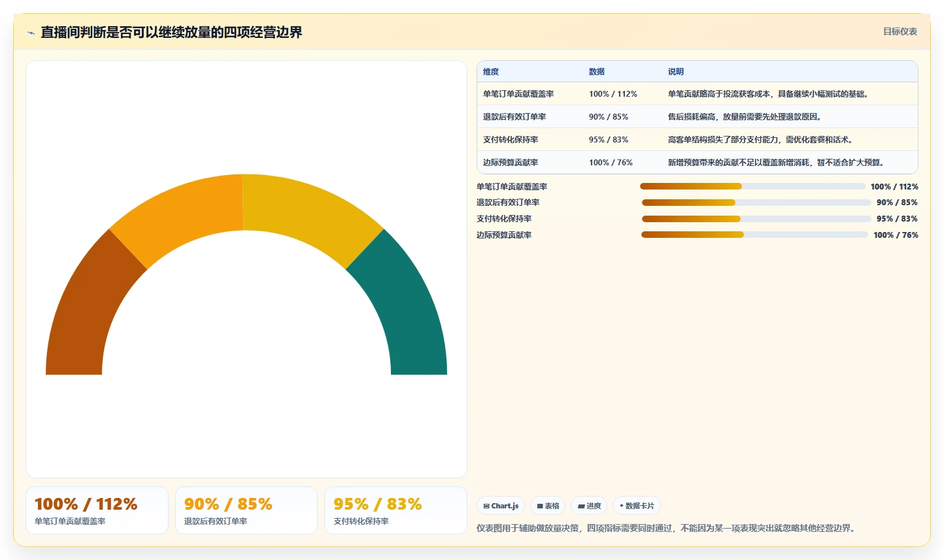Click the 100% / 112% table cell

pos(613,94)
